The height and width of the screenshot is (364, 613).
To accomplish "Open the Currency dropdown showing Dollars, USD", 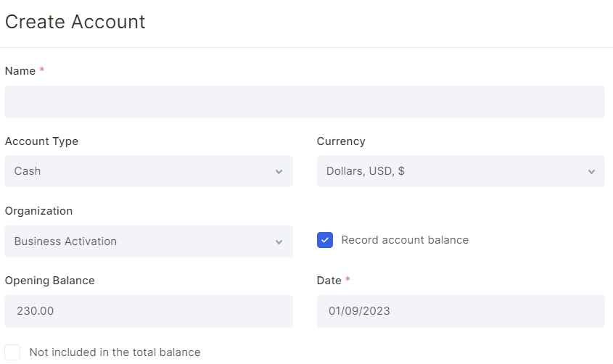I will click(461, 171).
